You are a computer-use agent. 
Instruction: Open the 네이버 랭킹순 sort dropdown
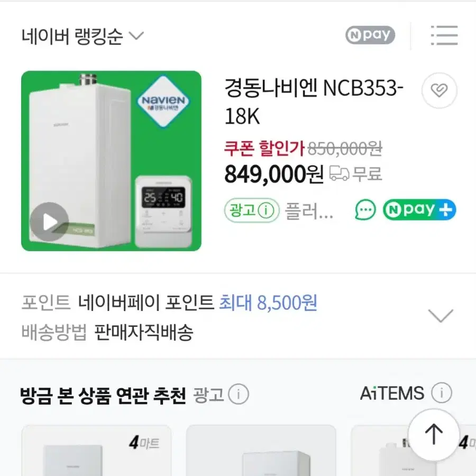tap(83, 36)
